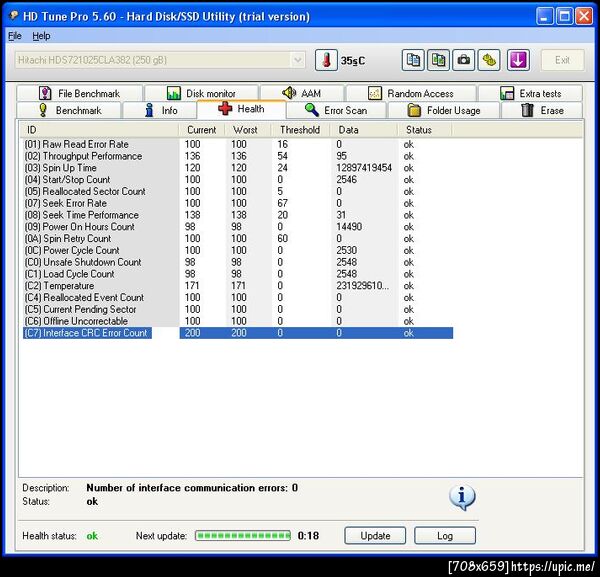This screenshot has width=600, height=577.
Task: Click copy info to clipboard icon
Action: pos(413,60)
